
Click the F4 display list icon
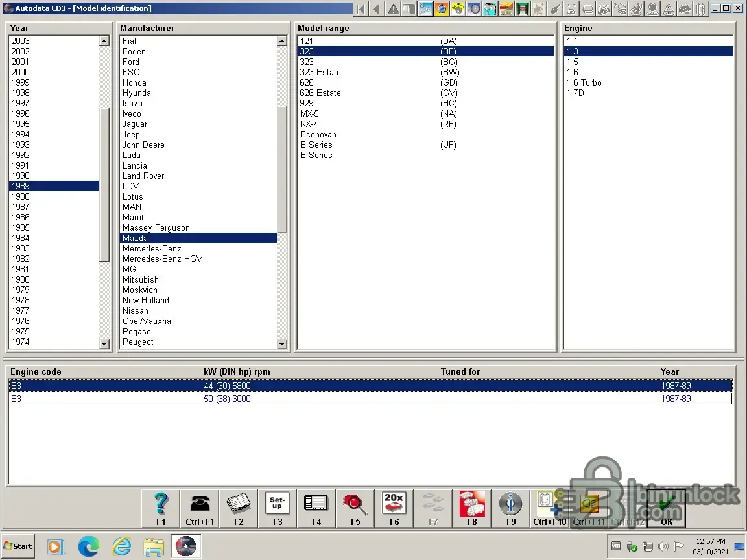click(316, 508)
